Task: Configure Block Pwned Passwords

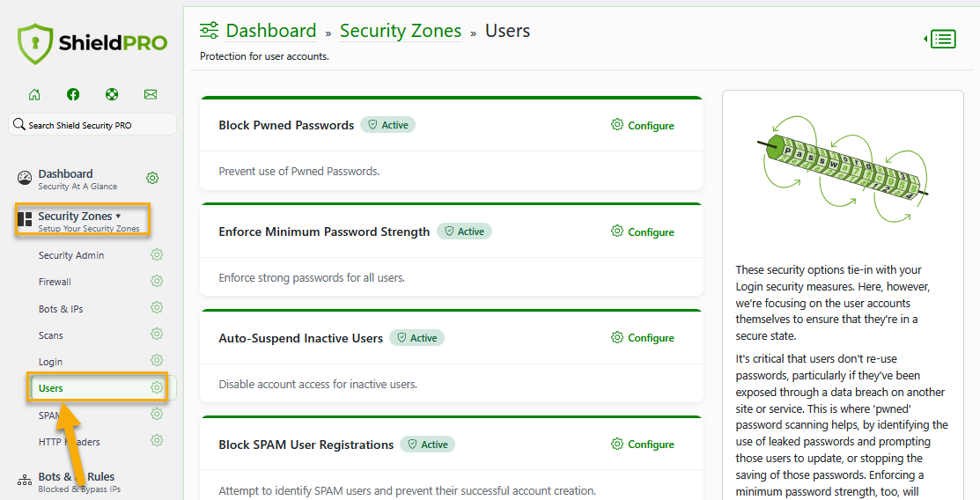Action: click(643, 126)
